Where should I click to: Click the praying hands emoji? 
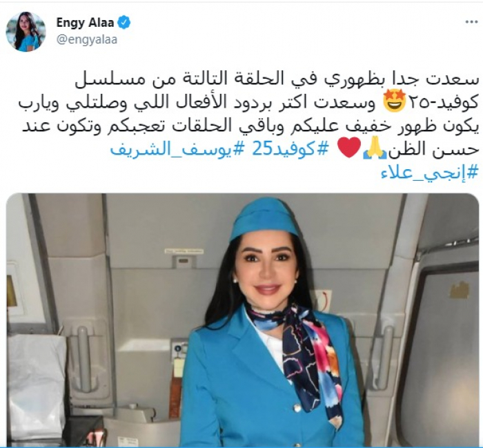click(374, 148)
